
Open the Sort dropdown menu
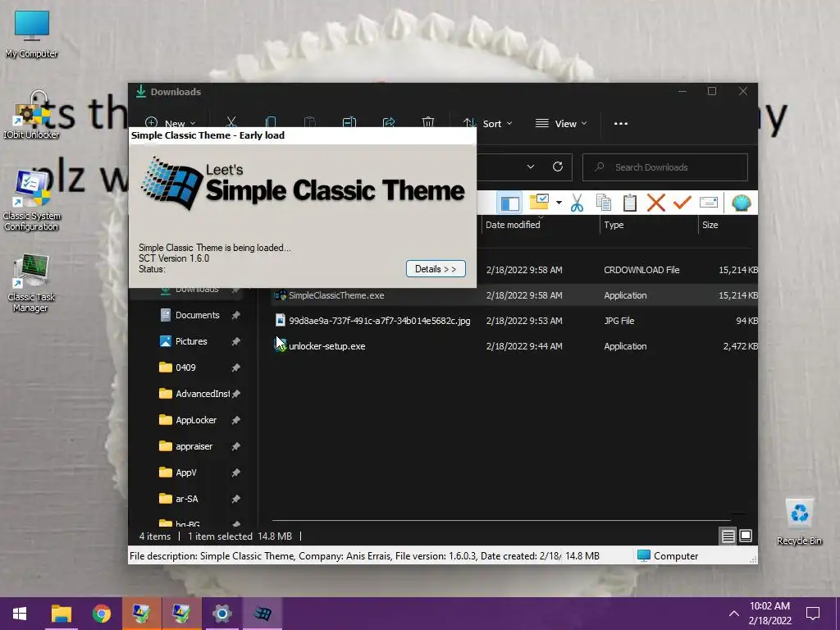pyautogui.click(x=487, y=124)
